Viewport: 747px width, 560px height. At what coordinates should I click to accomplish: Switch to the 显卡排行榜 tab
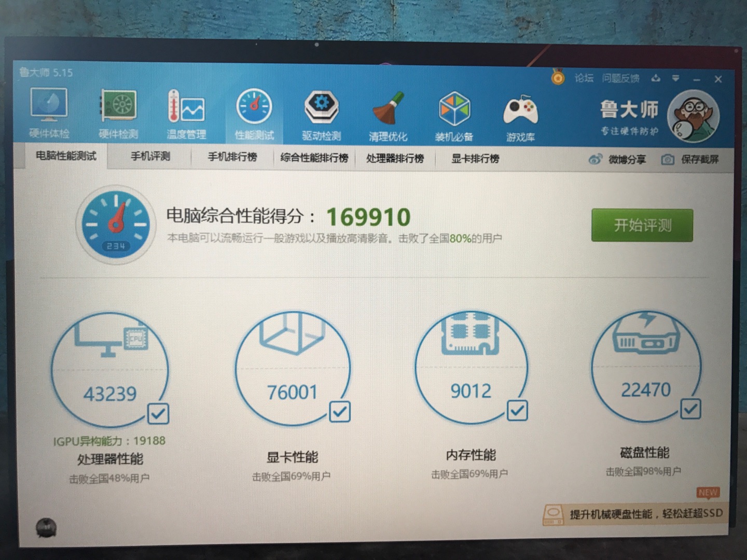pyautogui.click(x=475, y=159)
